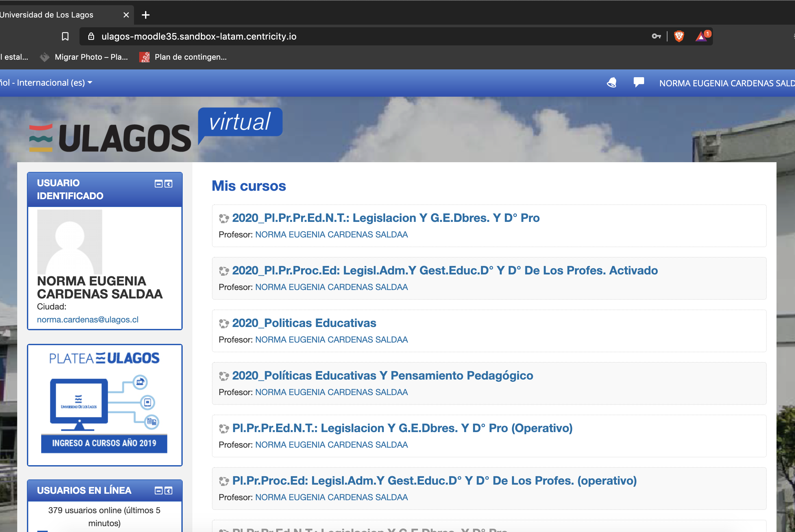Open course 2020_Politicas Educativas
Viewport: 795px width, 532px height.
pyautogui.click(x=304, y=323)
